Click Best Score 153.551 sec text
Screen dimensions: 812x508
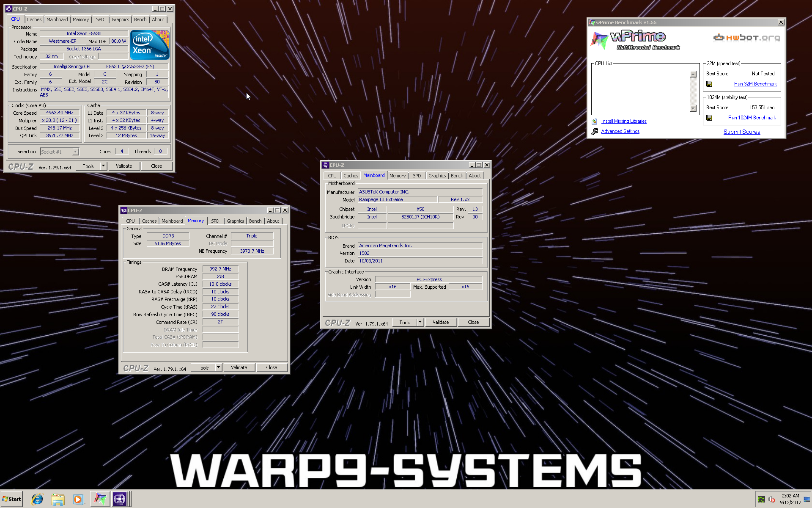(762, 108)
